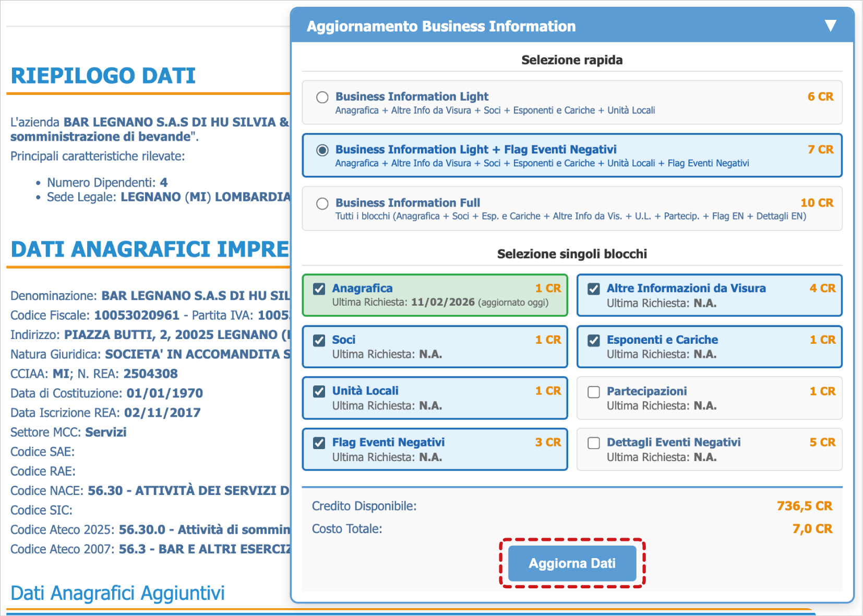
Task: Click the Partecipazioni block label
Action: click(x=646, y=391)
